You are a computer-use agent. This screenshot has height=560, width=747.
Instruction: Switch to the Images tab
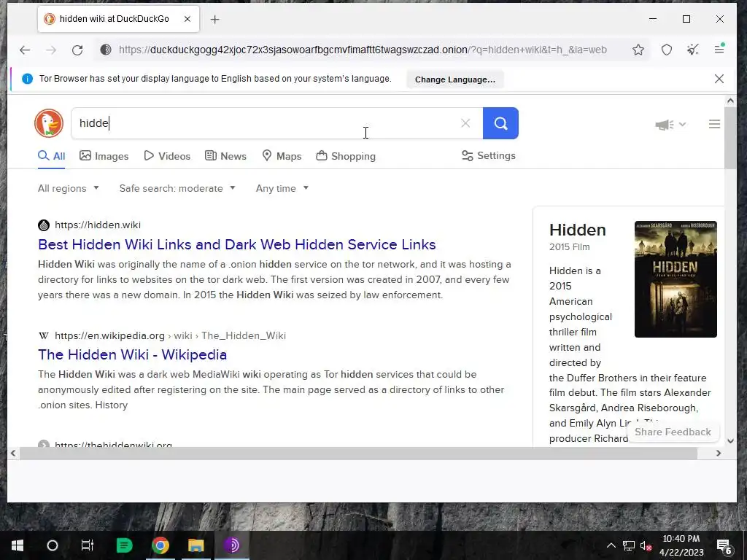[104, 156]
